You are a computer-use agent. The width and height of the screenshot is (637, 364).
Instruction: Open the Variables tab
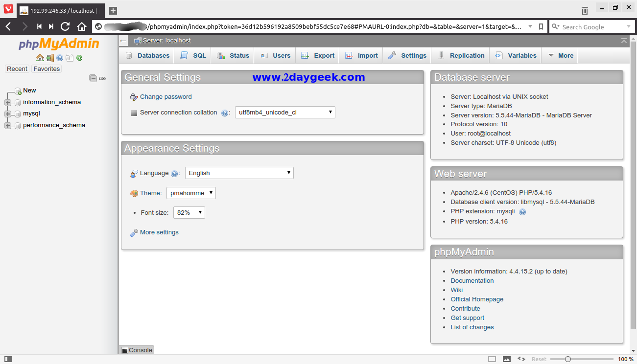(x=516, y=55)
